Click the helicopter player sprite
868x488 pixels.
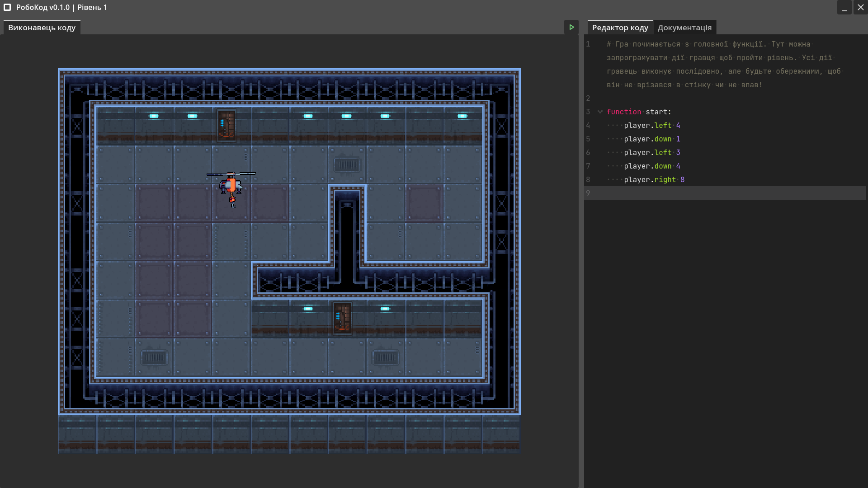point(231,189)
